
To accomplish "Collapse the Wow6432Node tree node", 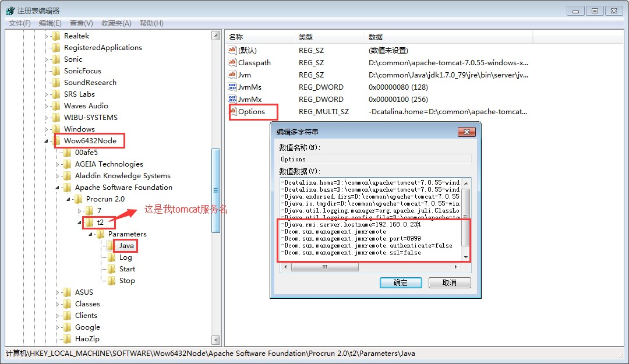I will 46,141.
